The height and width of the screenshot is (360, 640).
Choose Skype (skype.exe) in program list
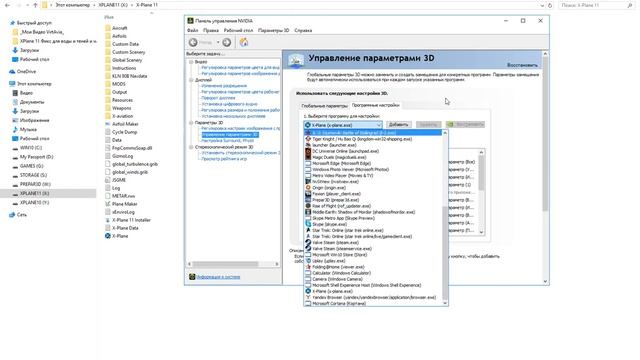click(x=329, y=224)
